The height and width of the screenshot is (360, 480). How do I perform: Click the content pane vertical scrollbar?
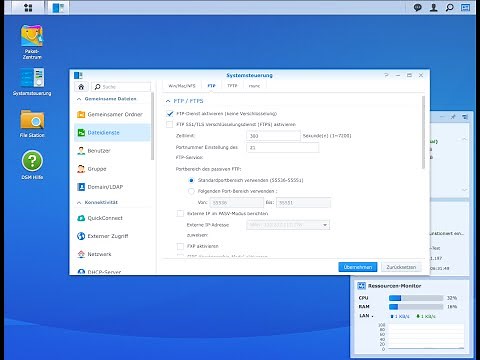[x=423, y=132]
